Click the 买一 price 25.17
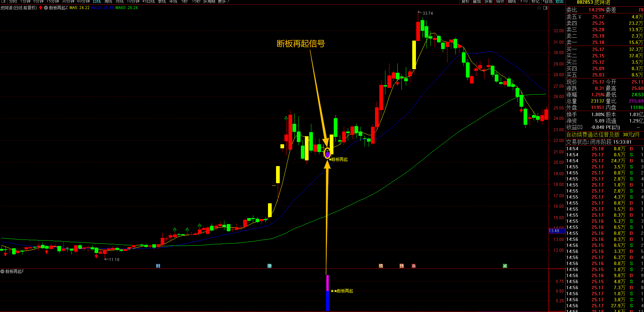The image size is (644, 312). 598,49
